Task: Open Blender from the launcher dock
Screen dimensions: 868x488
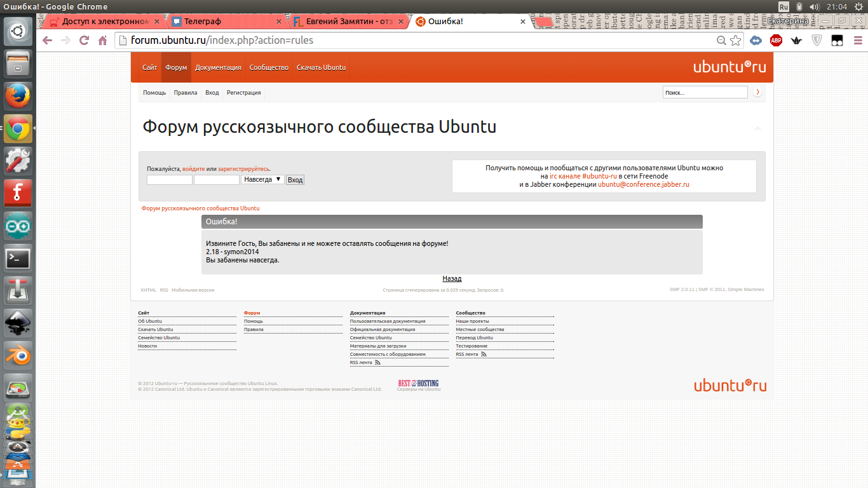Action: pyautogui.click(x=18, y=355)
